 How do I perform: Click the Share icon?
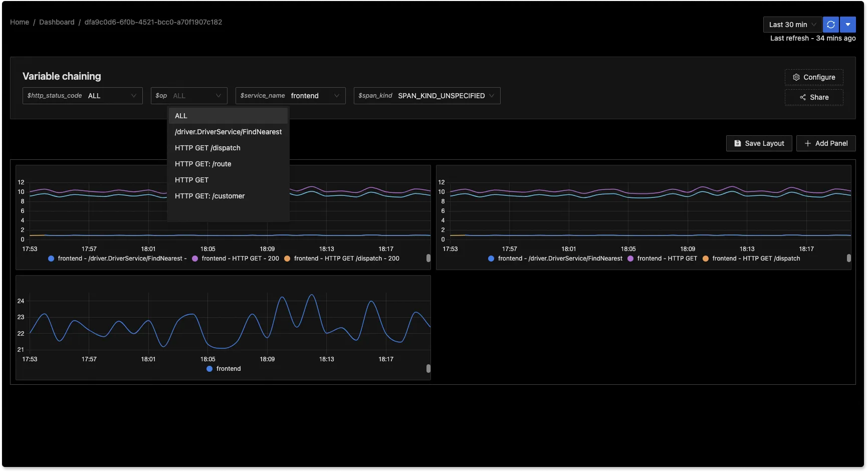[803, 97]
